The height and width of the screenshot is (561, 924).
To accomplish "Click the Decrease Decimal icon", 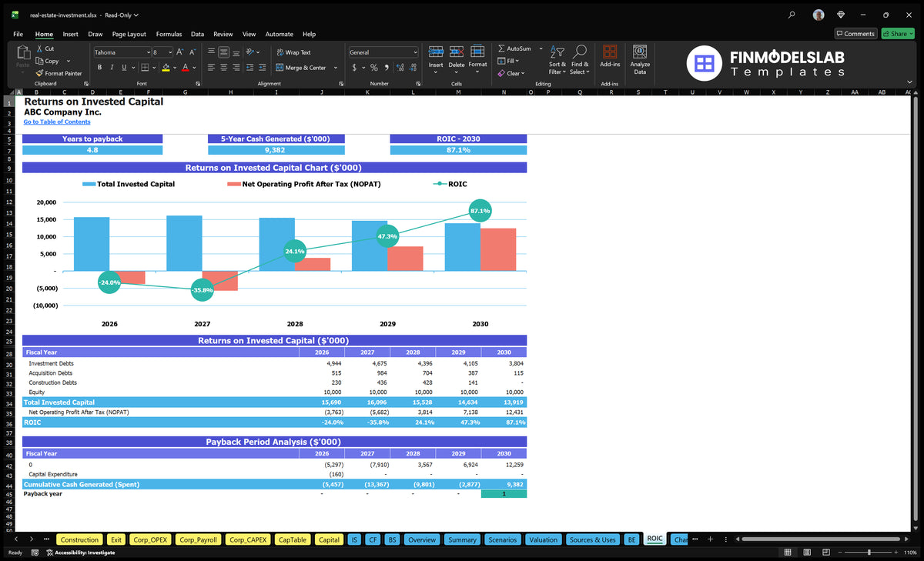I will coord(413,68).
